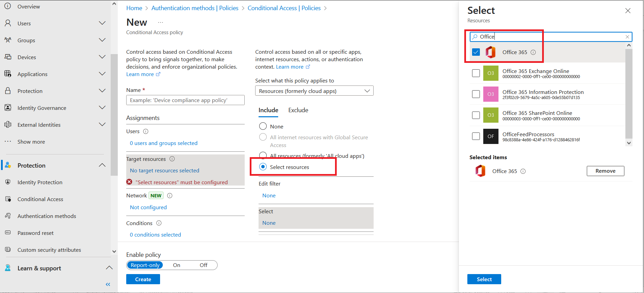Switch to the Exclude tab

click(x=298, y=110)
